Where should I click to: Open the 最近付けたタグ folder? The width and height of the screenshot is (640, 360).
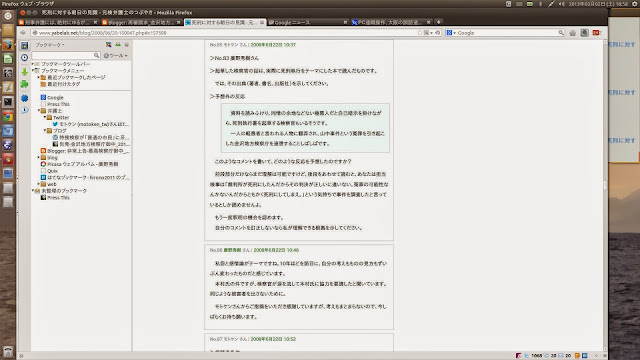coord(60,84)
